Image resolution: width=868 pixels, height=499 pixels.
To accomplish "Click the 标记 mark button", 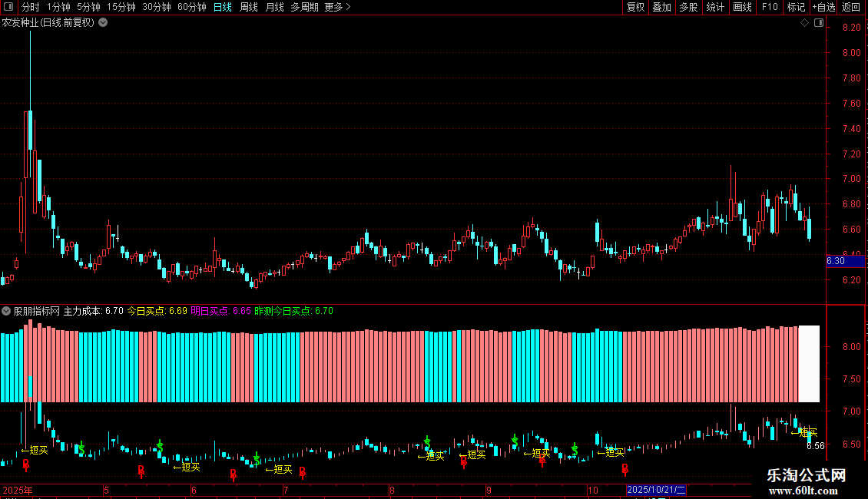I will (796, 7).
